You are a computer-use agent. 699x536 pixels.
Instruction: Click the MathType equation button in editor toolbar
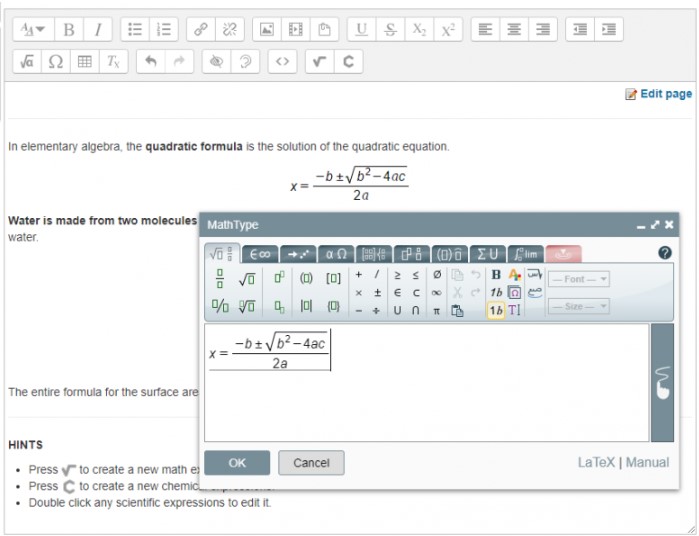(319, 61)
